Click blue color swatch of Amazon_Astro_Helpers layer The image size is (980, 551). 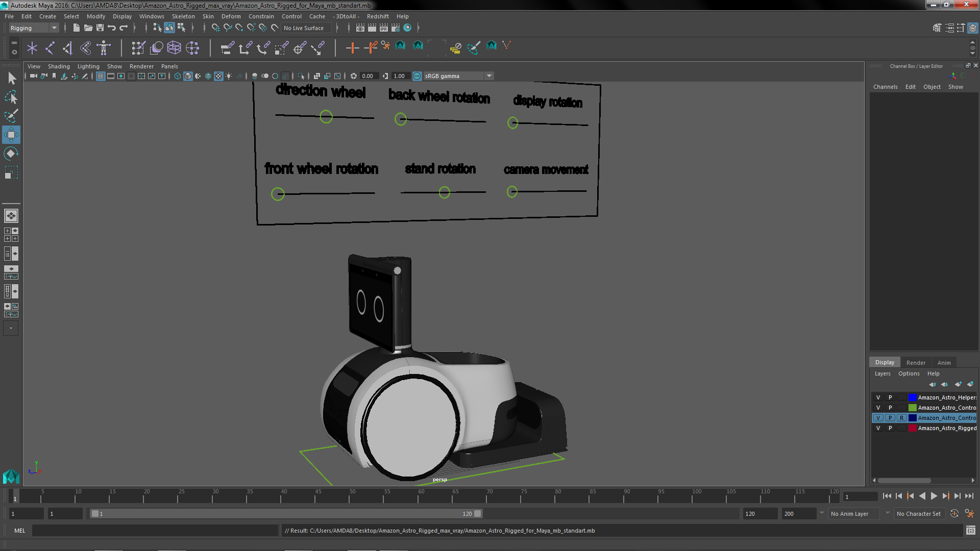click(912, 397)
